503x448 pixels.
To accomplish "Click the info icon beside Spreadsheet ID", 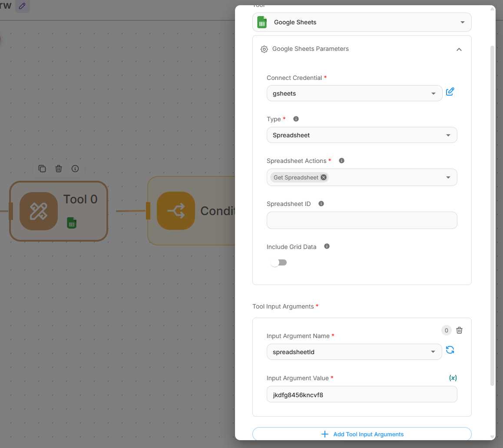I will [321, 204].
